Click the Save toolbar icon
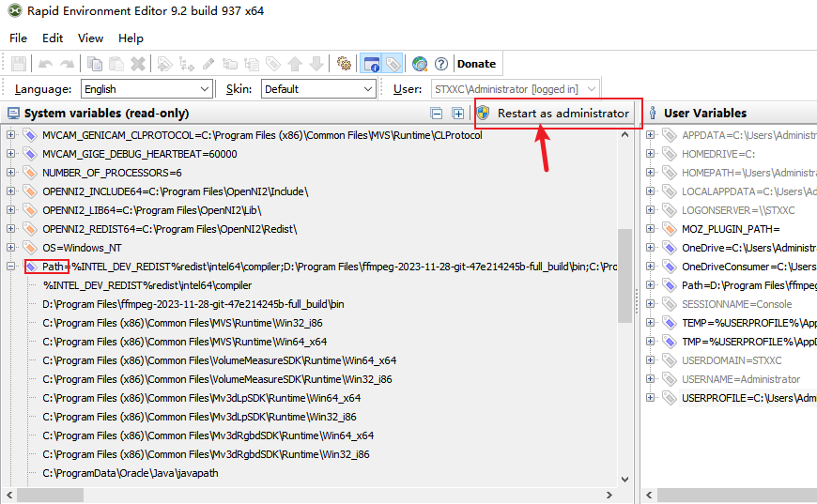817x504 pixels. tap(19, 64)
